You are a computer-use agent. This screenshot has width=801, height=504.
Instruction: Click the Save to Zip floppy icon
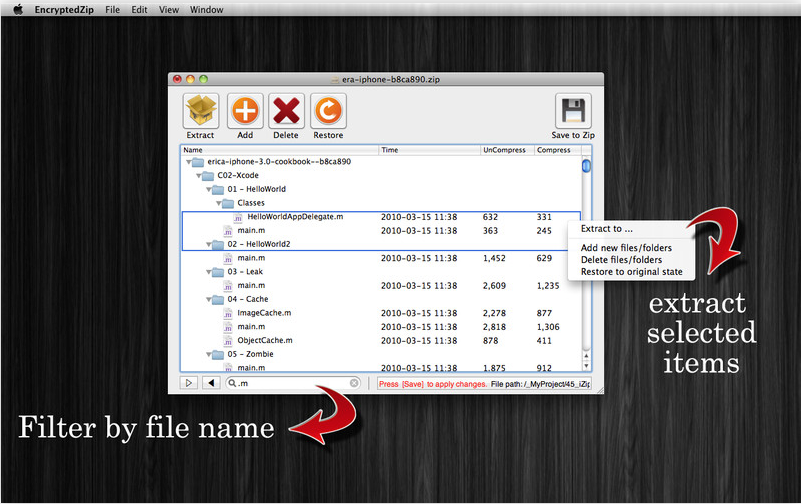point(573,111)
